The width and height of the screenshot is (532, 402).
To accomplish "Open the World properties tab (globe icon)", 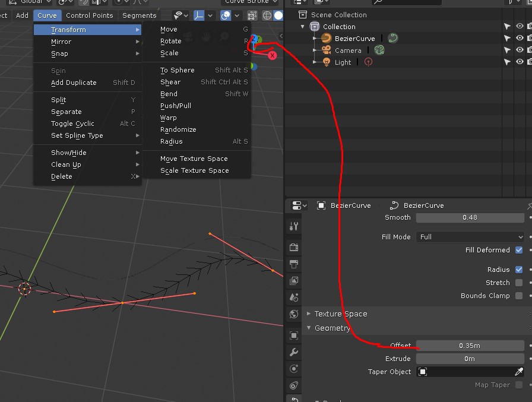I will (294, 314).
